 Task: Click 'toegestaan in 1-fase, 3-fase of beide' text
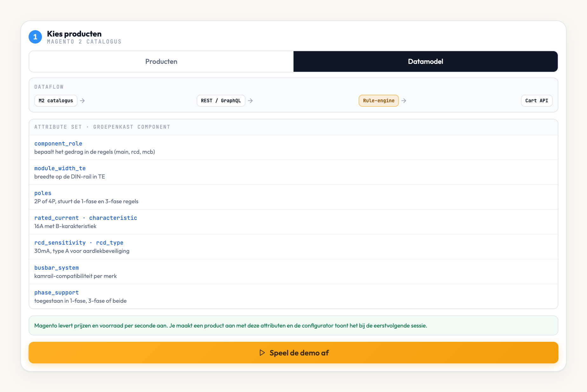[x=80, y=301]
